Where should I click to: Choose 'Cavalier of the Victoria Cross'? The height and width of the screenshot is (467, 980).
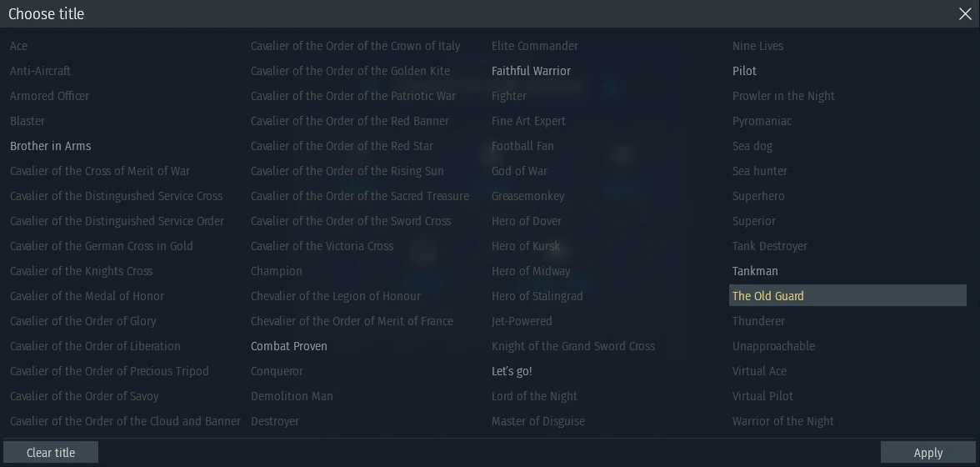(x=322, y=246)
